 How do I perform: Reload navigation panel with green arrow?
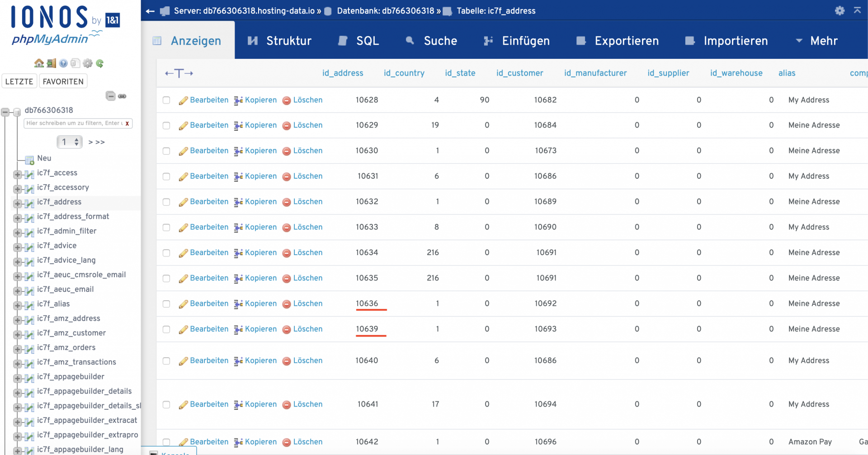[99, 63]
